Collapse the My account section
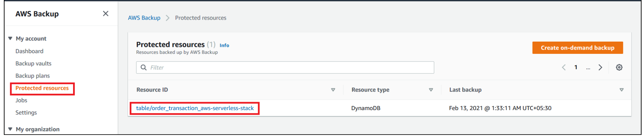 [10, 38]
